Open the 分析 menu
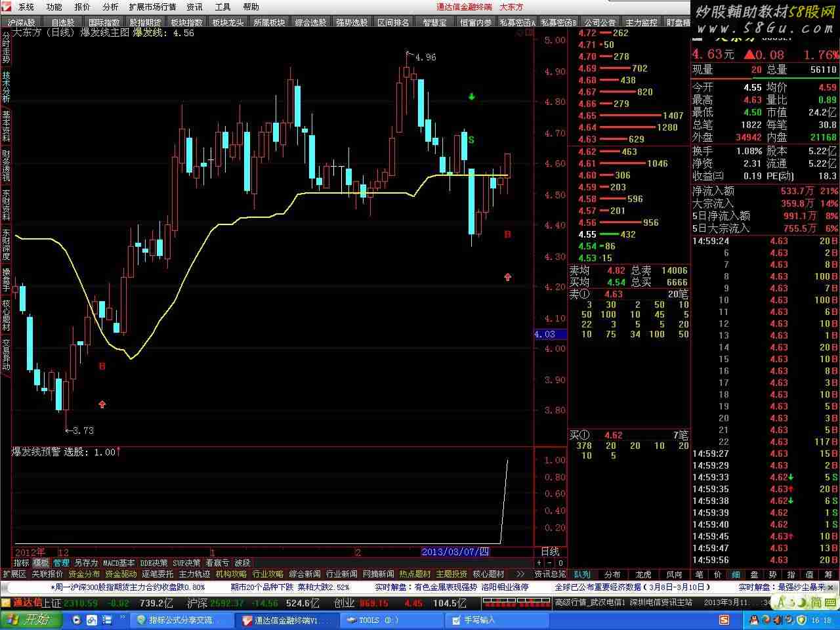Image resolution: width=840 pixels, height=630 pixels. [x=110, y=7]
